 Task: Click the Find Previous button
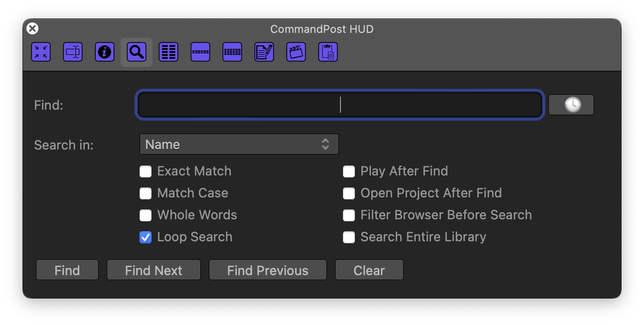[x=268, y=270]
